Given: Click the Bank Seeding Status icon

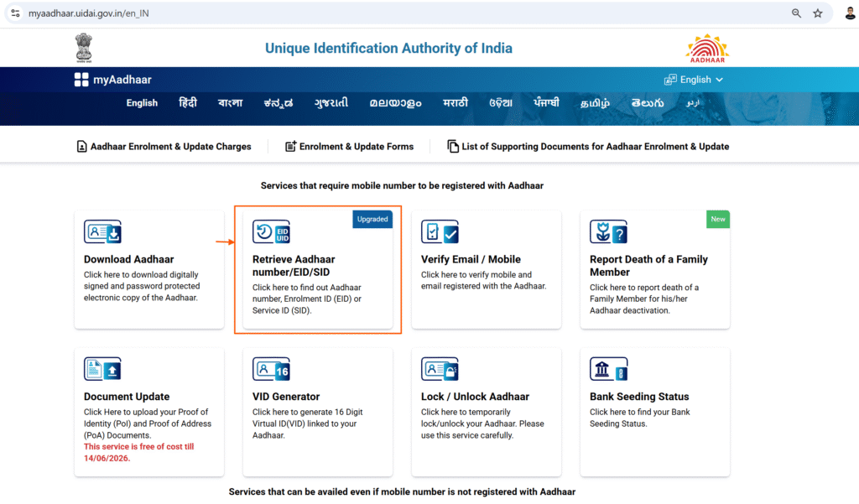Looking at the screenshot, I should (x=609, y=369).
